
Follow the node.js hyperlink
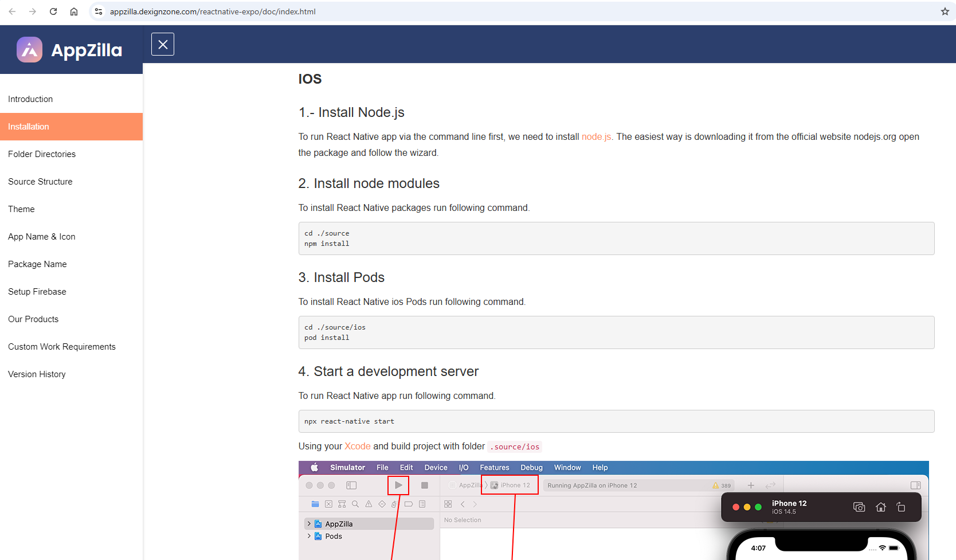[596, 136]
